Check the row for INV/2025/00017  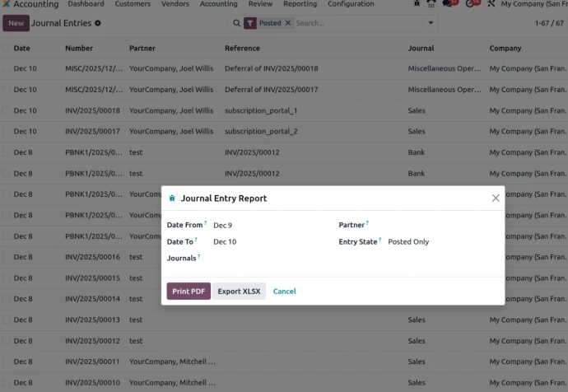pyautogui.click(x=7, y=131)
